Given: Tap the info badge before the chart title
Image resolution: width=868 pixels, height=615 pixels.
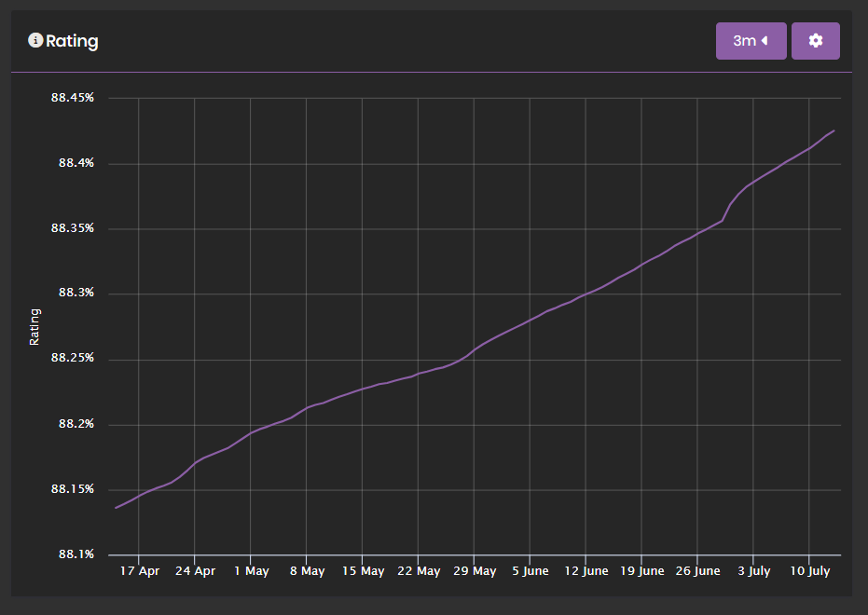Looking at the screenshot, I should point(34,40).
